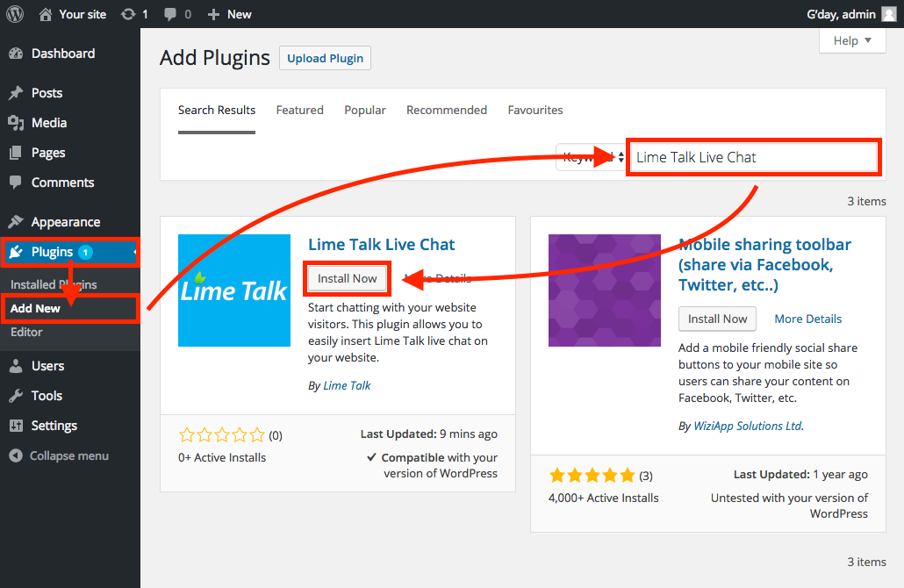Open the Users menu item
Viewport: 904px width, 588px height.
click(48, 366)
